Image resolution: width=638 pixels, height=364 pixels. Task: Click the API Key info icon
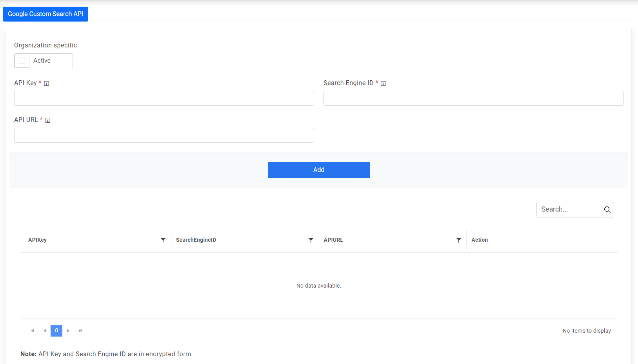click(x=46, y=83)
